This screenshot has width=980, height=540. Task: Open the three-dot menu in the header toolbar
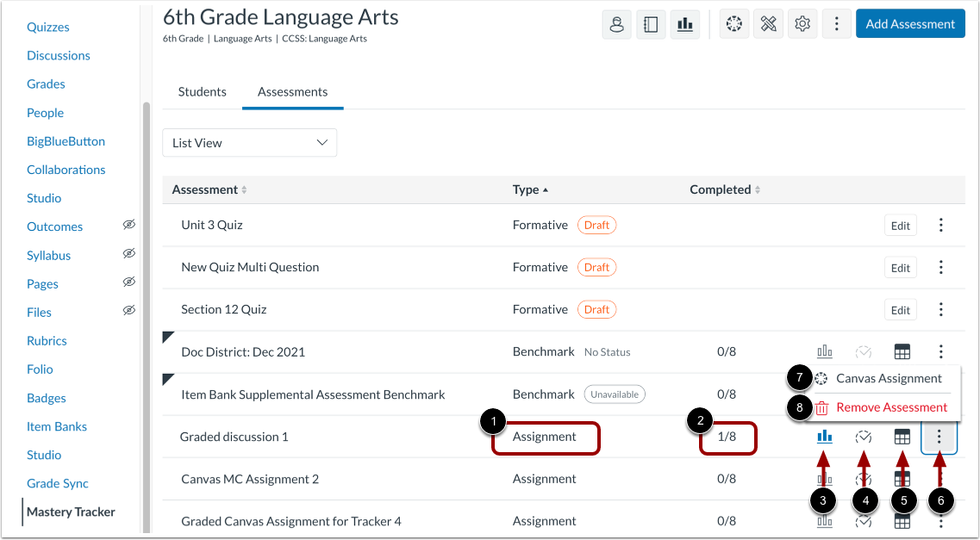[836, 23]
